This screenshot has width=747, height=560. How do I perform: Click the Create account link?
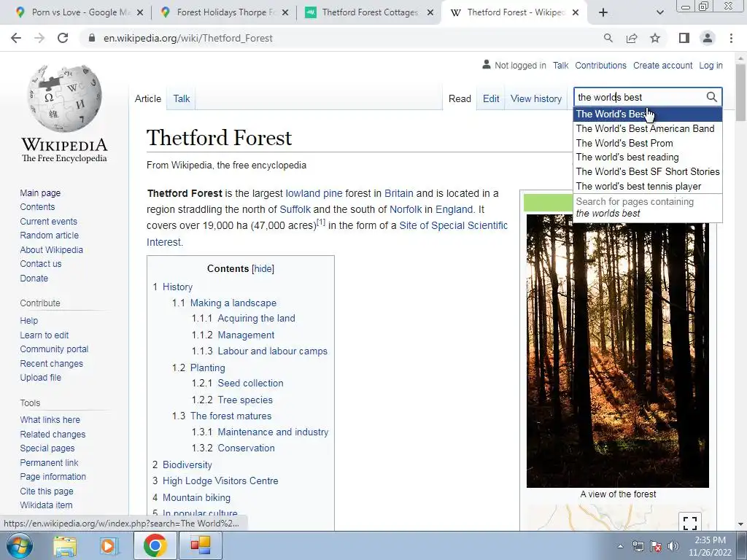[x=662, y=65]
